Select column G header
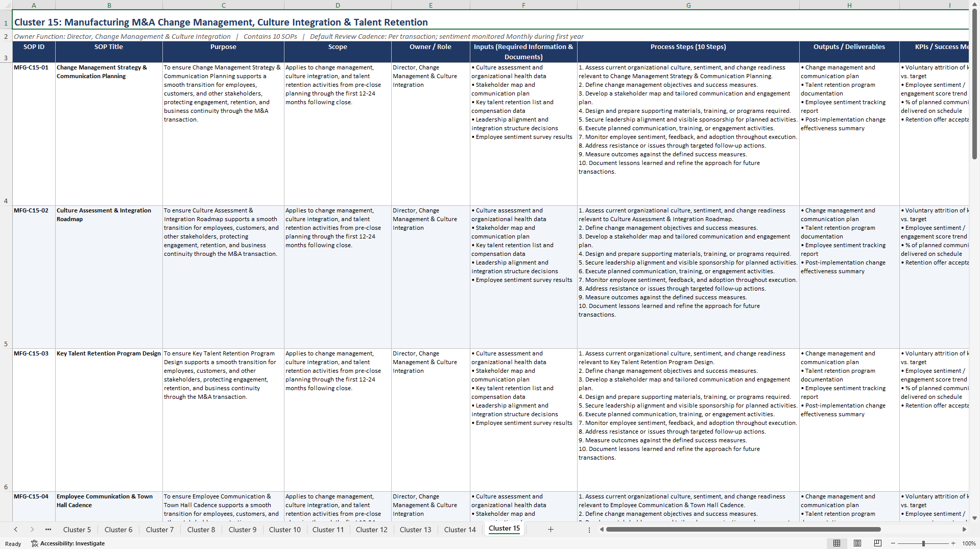Image resolution: width=980 pixels, height=549 pixels. pos(688,5)
